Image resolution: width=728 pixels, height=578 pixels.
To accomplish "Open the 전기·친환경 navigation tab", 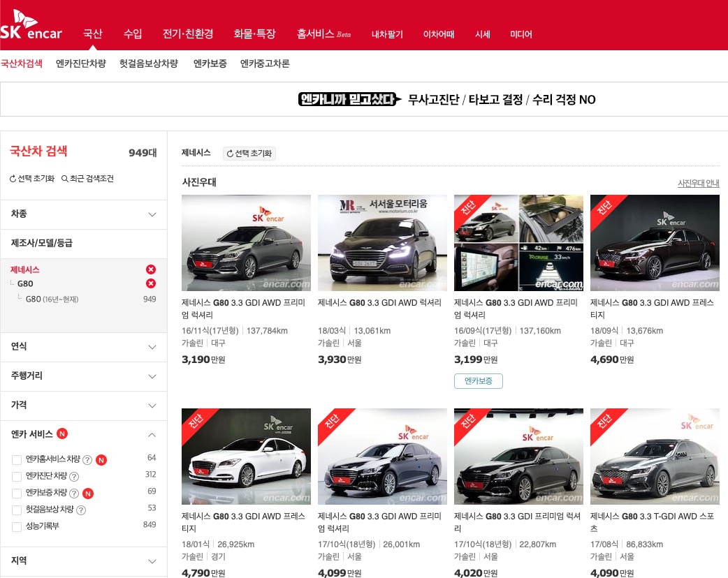I will click(x=188, y=34).
